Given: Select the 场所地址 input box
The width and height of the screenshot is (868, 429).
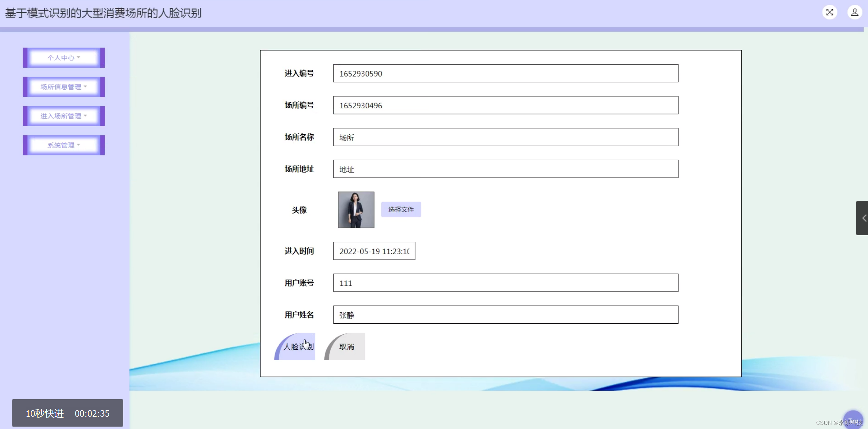Looking at the screenshot, I should (x=505, y=169).
